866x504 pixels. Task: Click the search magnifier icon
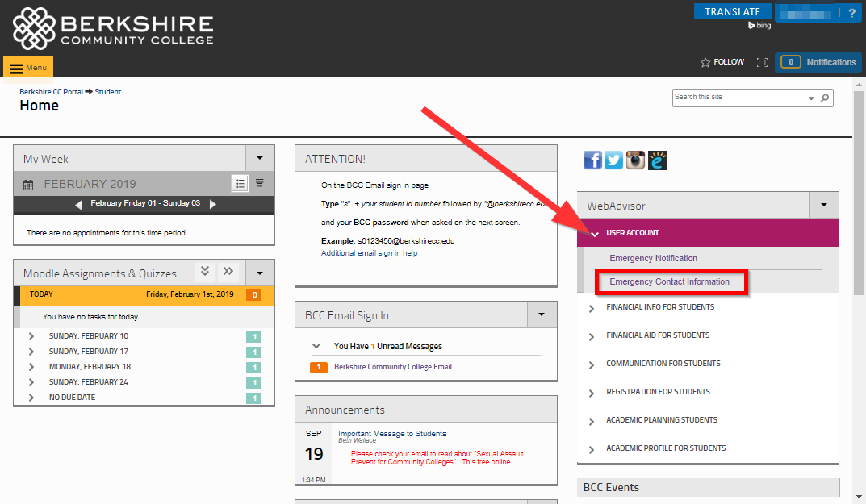(x=825, y=98)
